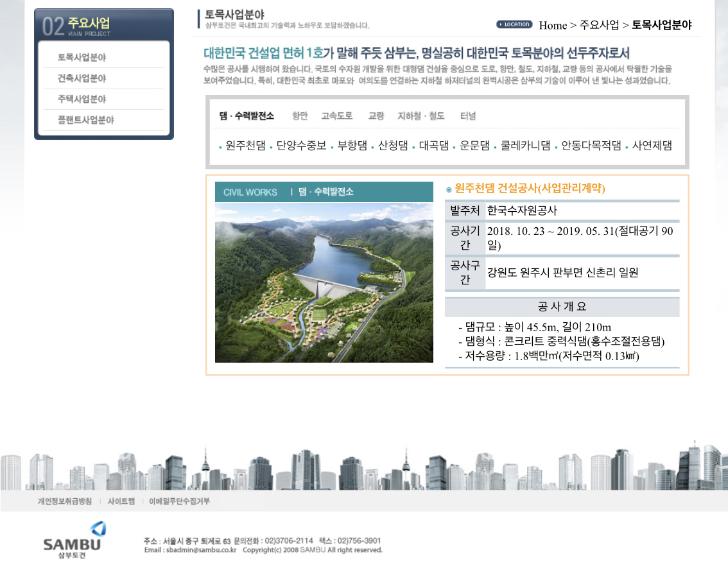Click the Home breadcrumb link

(553, 26)
